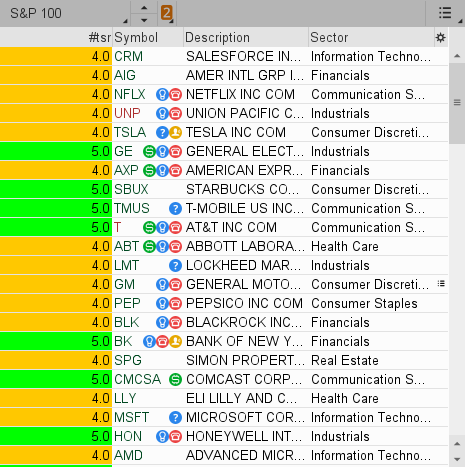Viewport: 465px width, 467px height.
Task: Click Real Estate sector cell
Action: tap(345, 360)
